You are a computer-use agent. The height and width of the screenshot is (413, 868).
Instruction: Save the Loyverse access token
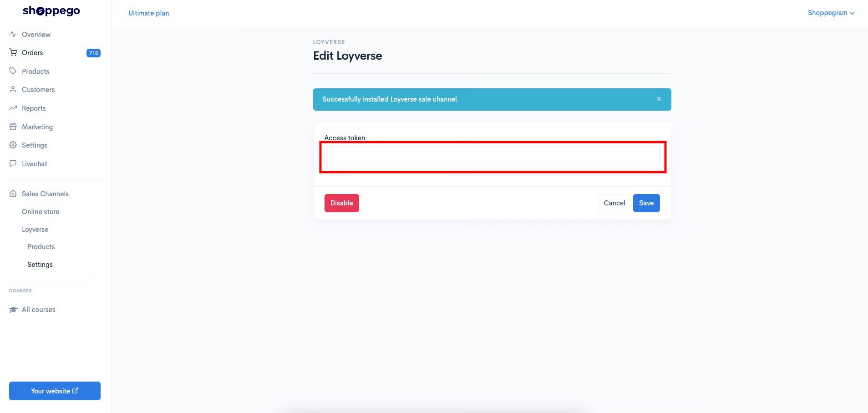(646, 203)
